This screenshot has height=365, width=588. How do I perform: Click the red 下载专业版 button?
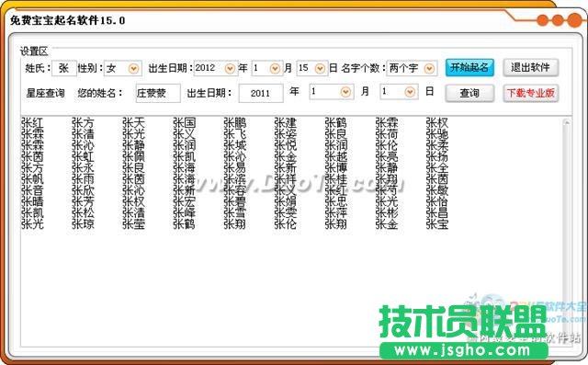point(531,93)
